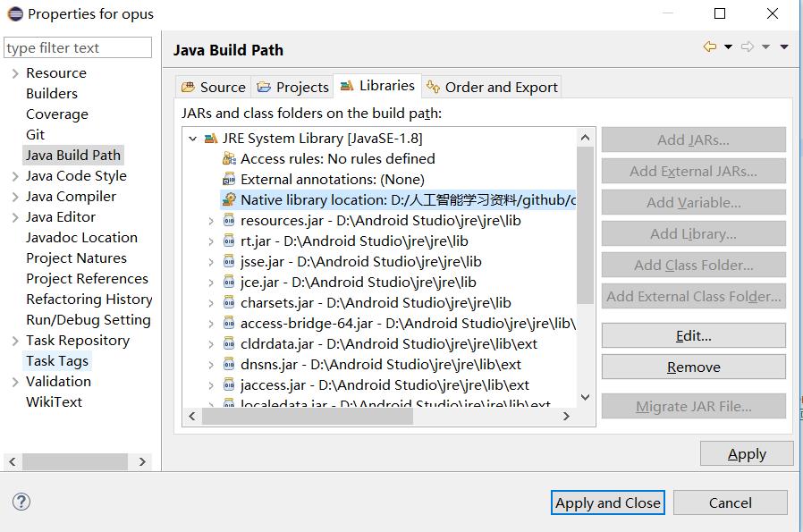Open the view menu triangle at far right
This screenshot has height=532, width=803.
783,46
